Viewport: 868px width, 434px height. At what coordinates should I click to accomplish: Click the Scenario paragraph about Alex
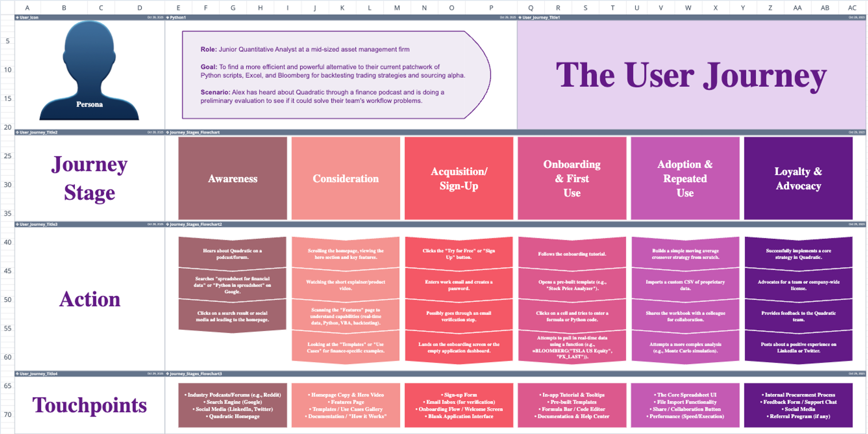[x=322, y=96]
